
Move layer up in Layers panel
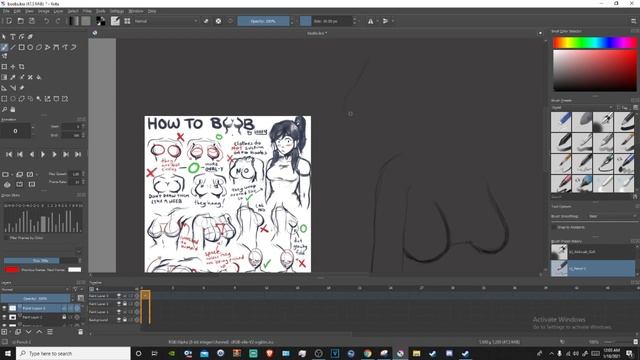[39, 332]
